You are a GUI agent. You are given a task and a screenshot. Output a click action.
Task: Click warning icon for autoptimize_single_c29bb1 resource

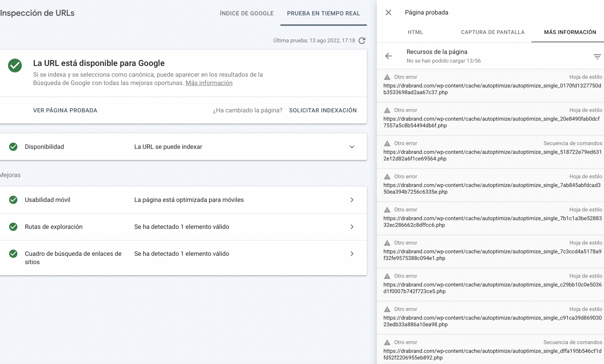coord(387,276)
